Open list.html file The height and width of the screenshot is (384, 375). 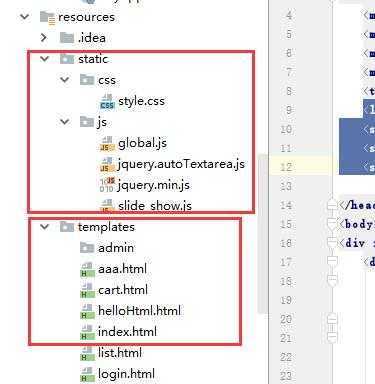pos(120,353)
